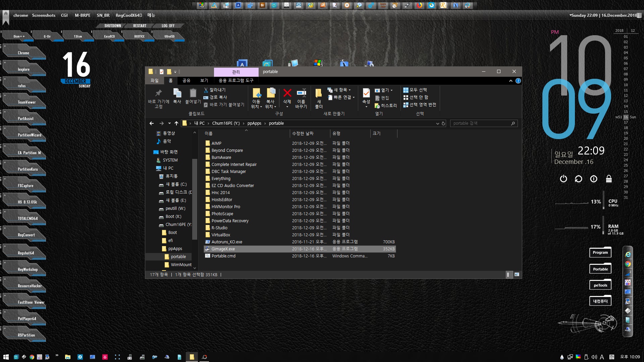Click the LOG OFF button
This screenshot has height=362, width=644.
click(x=168, y=25)
